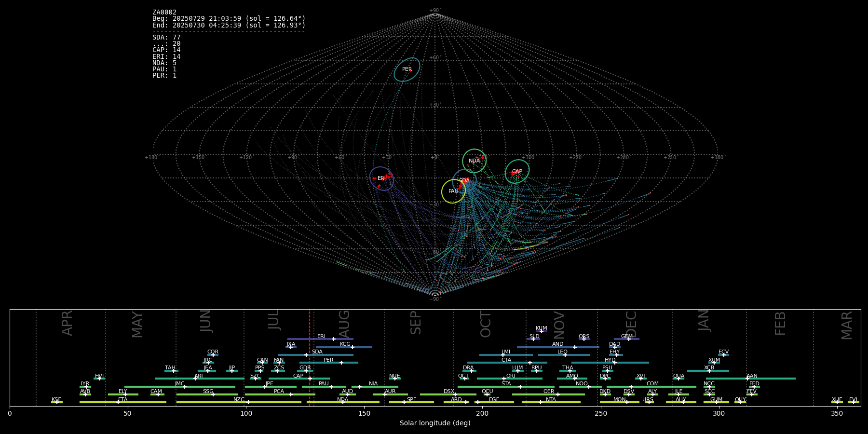Select the URS shower bar in timeline
The height and width of the screenshot is (434, 868).
[x=649, y=402]
